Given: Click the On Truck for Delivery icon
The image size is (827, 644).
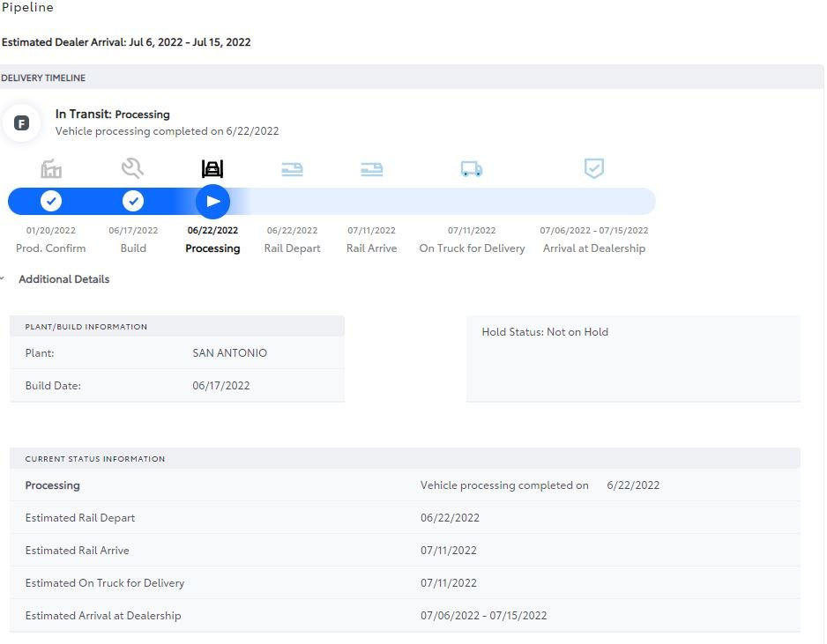Looking at the screenshot, I should (x=472, y=169).
